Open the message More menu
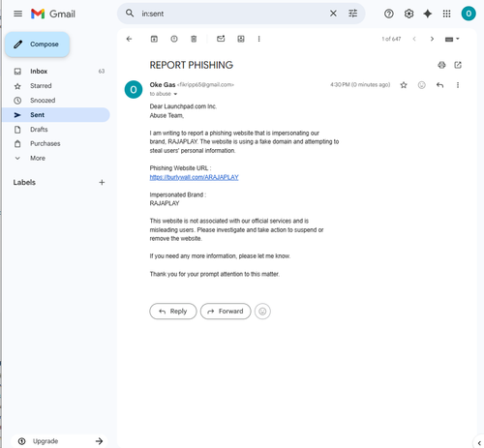484x448 pixels. pyautogui.click(x=458, y=85)
